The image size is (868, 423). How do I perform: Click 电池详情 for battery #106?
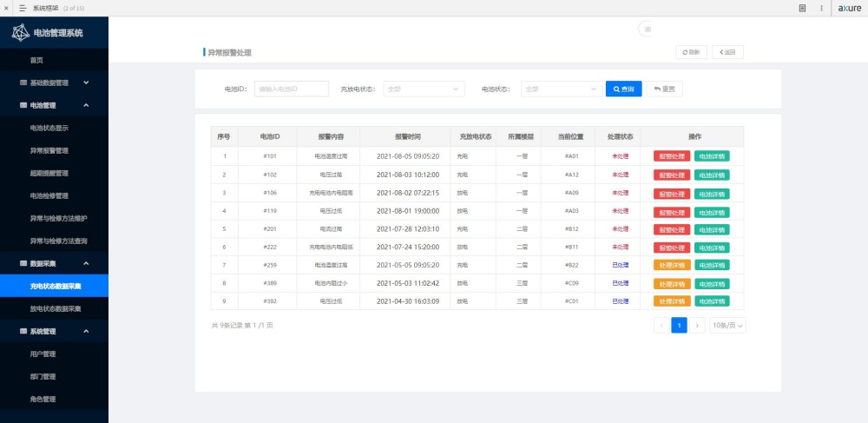[x=712, y=193]
